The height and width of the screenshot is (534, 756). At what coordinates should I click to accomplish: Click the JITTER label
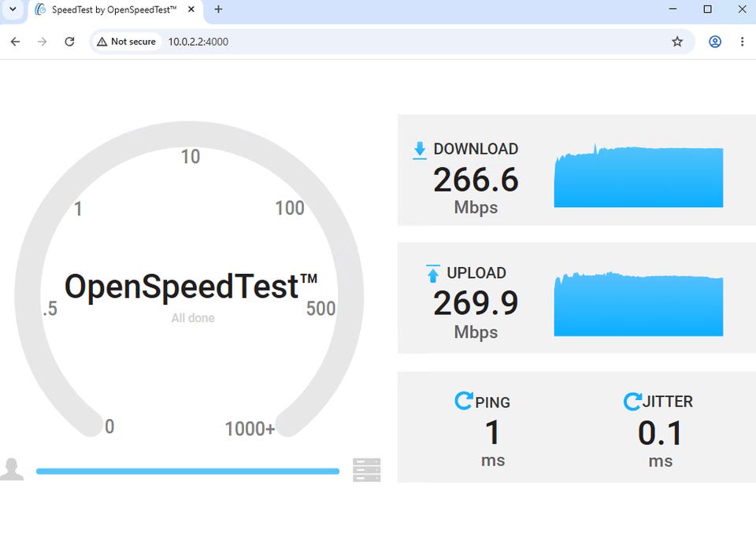pos(667,402)
